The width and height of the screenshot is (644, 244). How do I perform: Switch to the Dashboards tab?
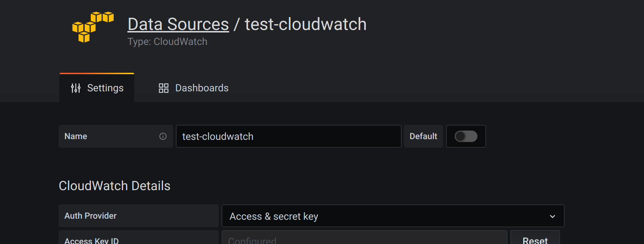[193, 88]
